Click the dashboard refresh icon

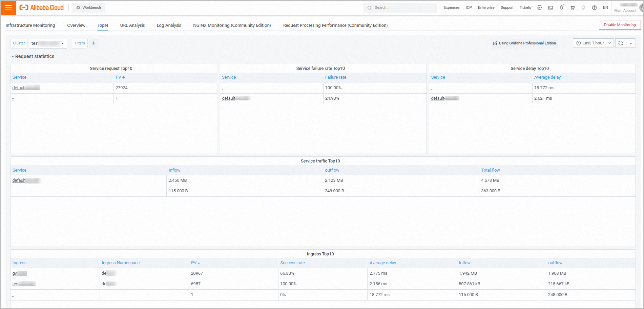621,43
